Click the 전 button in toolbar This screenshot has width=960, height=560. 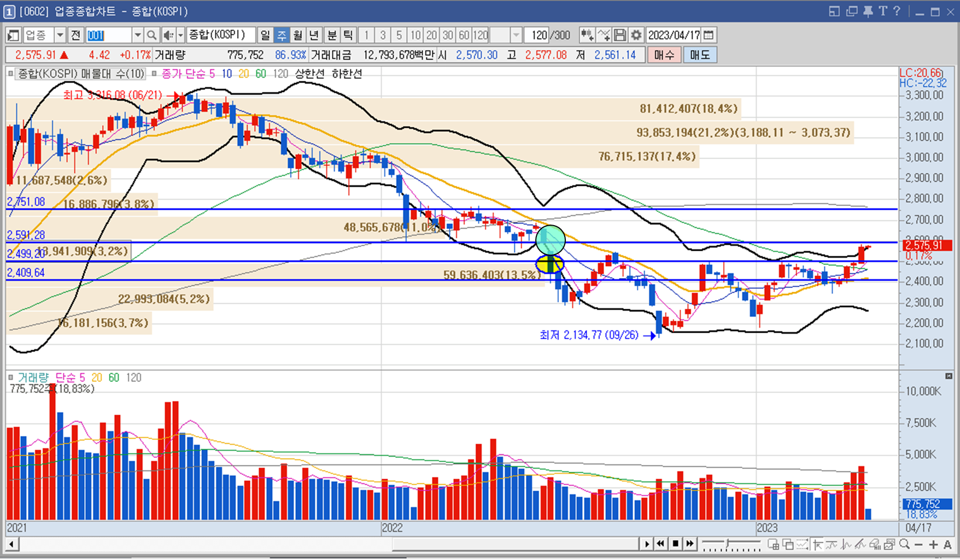76,36
